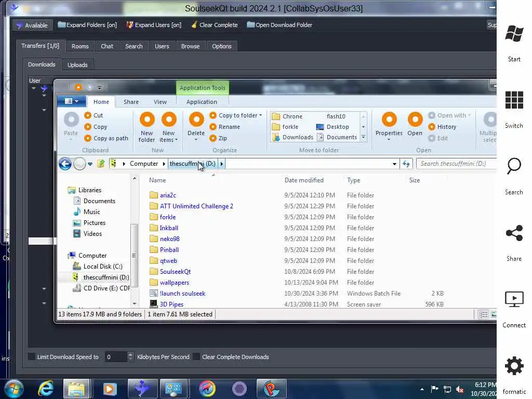
Task: Click the Up folder icon in address bar
Action: point(101,164)
